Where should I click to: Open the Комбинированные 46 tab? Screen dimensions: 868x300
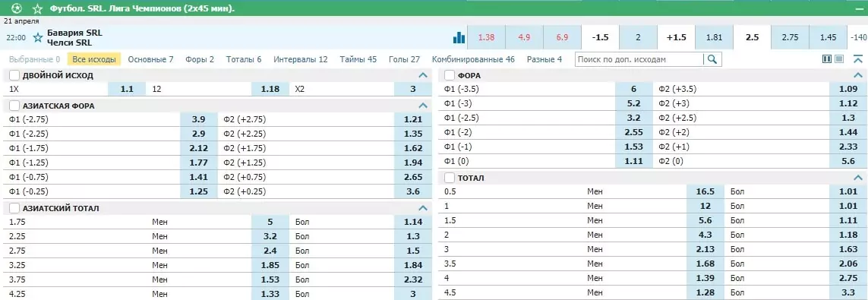click(473, 59)
